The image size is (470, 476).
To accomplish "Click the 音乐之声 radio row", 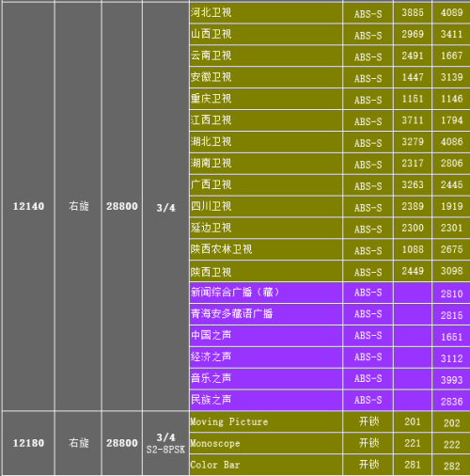I will point(330,379).
